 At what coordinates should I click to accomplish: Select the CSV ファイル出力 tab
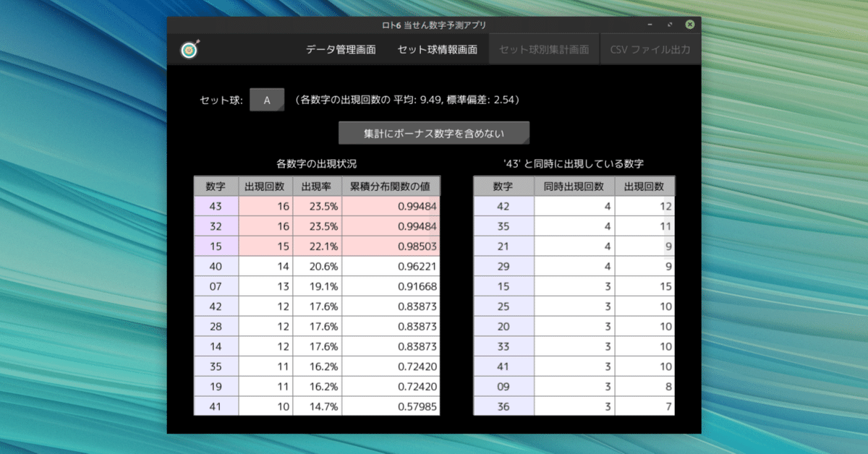(x=650, y=50)
